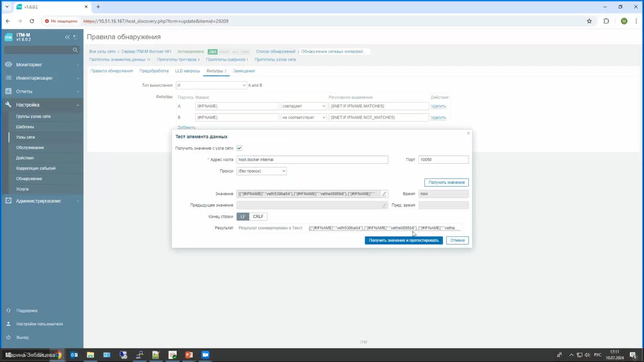The height and width of the screenshot is (362, 644).
Task: Click the ITM-M logo icon
Action: click(8, 37)
